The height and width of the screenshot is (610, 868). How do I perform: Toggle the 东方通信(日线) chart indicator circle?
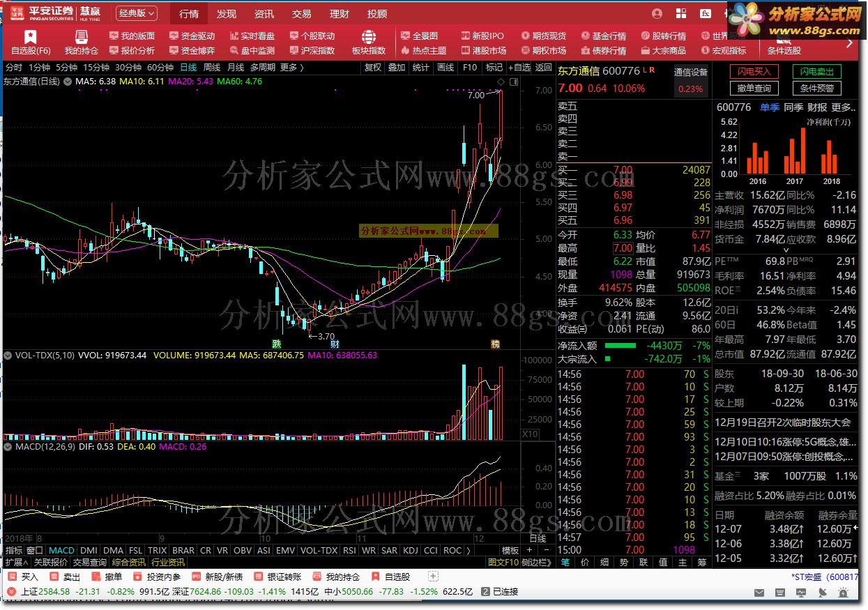click(x=67, y=81)
